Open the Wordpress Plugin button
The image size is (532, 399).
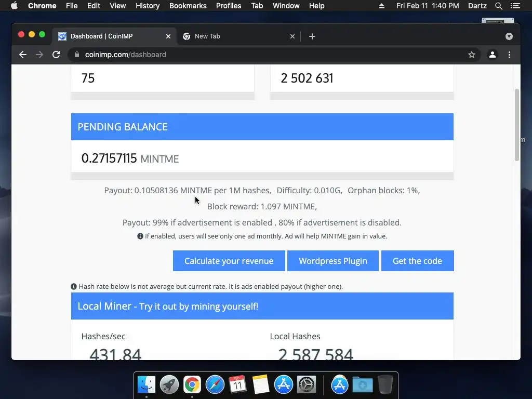pyautogui.click(x=333, y=261)
